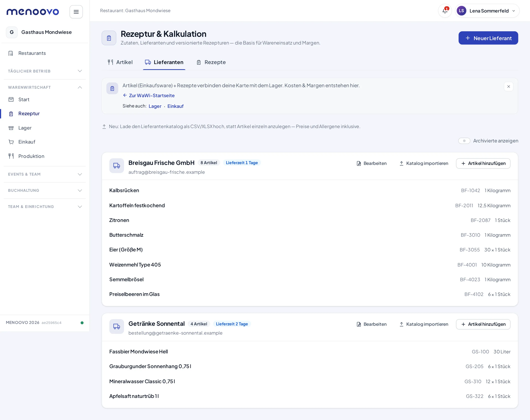The width and height of the screenshot is (530, 420).
Task: Click the Gasthaus Mondwiese G badge
Action: pyautogui.click(x=12, y=32)
